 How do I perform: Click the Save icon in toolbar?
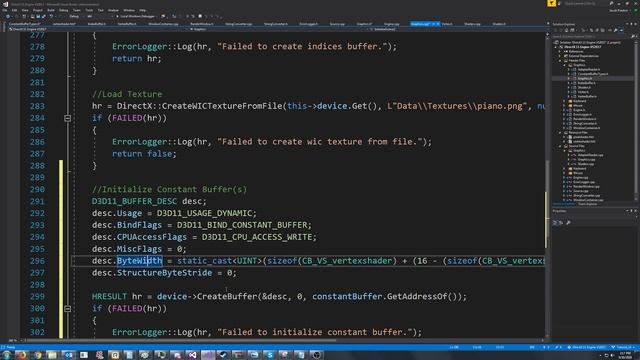[38, 16]
